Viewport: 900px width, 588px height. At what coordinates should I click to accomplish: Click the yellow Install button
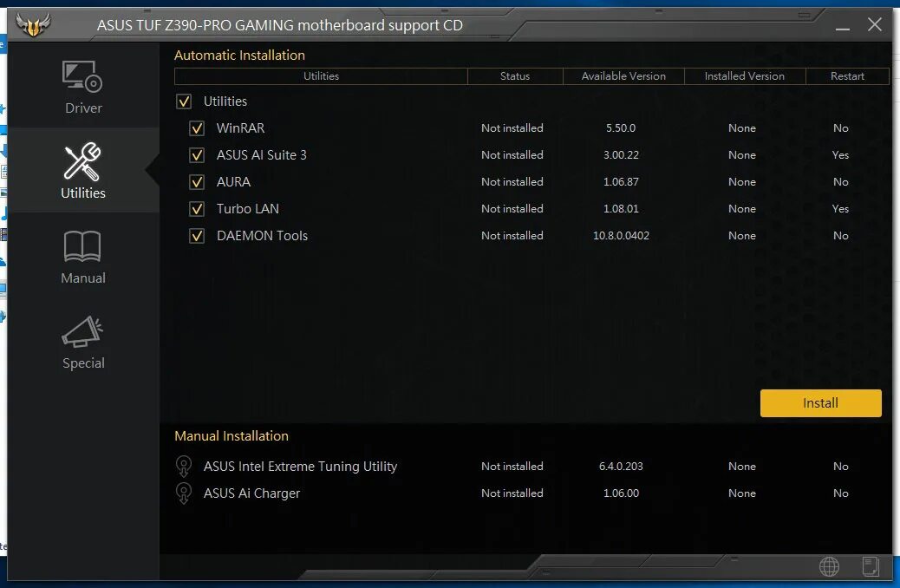(821, 403)
